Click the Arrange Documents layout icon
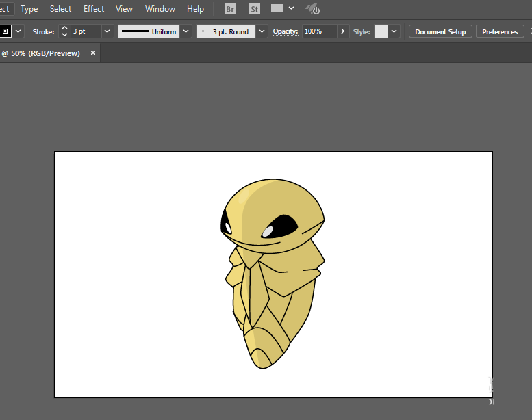 click(277, 8)
